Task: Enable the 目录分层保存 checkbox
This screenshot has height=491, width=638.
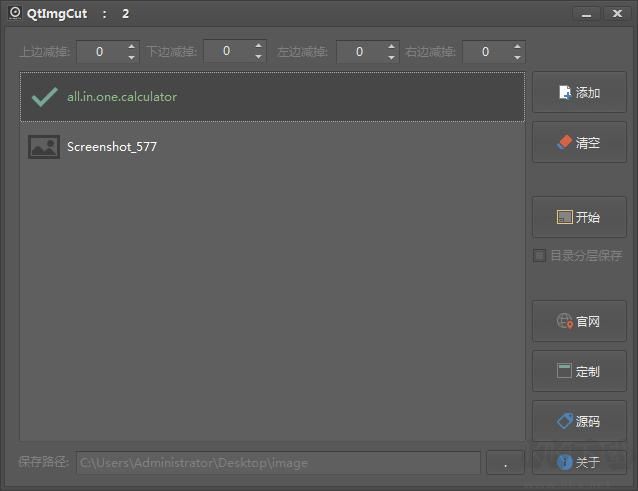Action: (540, 256)
